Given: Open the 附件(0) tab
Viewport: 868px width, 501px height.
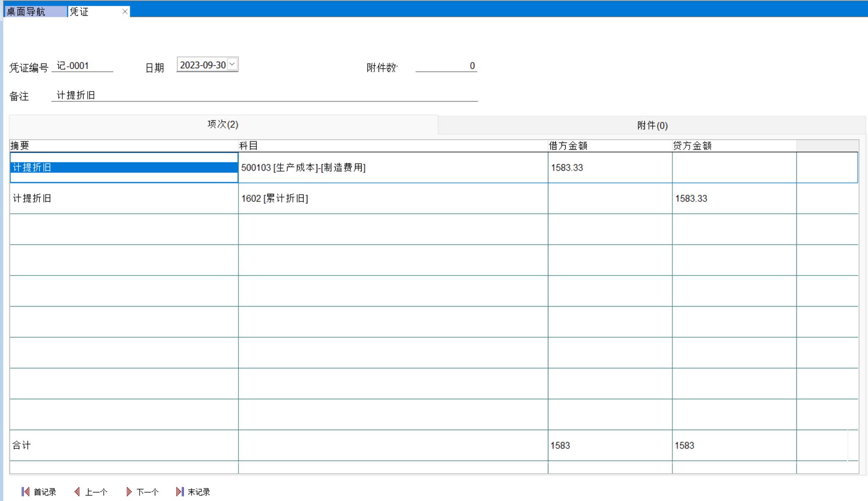Looking at the screenshot, I should pos(652,126).
